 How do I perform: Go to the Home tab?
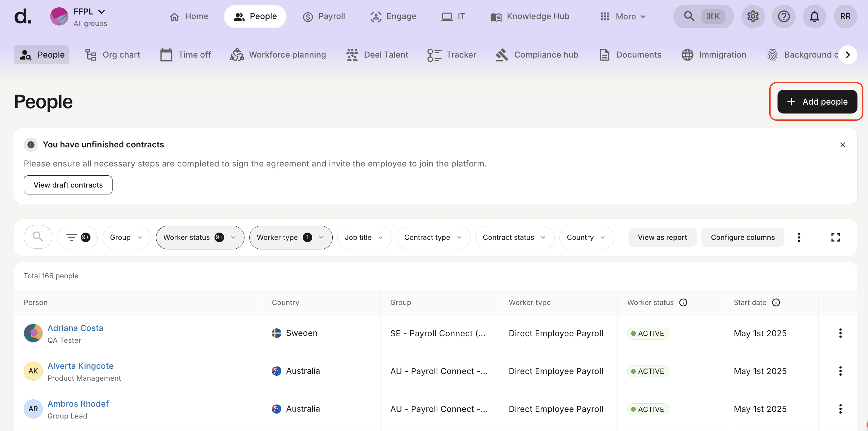point(189,16)
